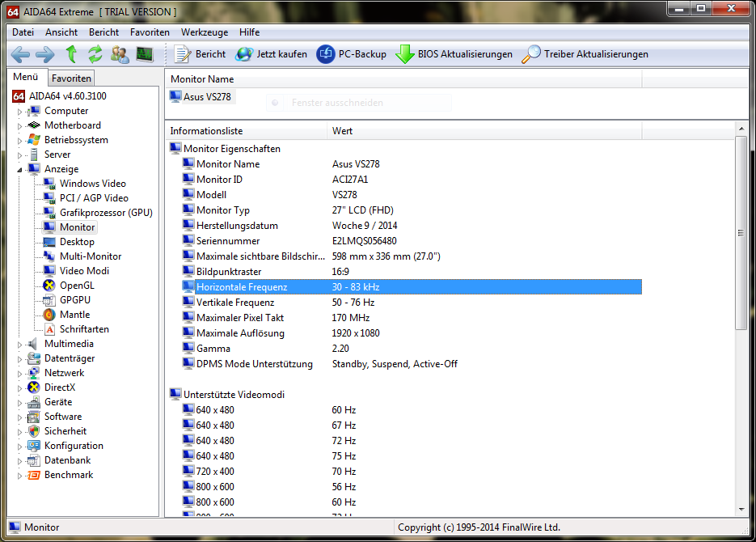The height and width of the screenshot is (542, 756).
Task: Open PC-Backup from the toolbar
Action: (x=352, y=54)
